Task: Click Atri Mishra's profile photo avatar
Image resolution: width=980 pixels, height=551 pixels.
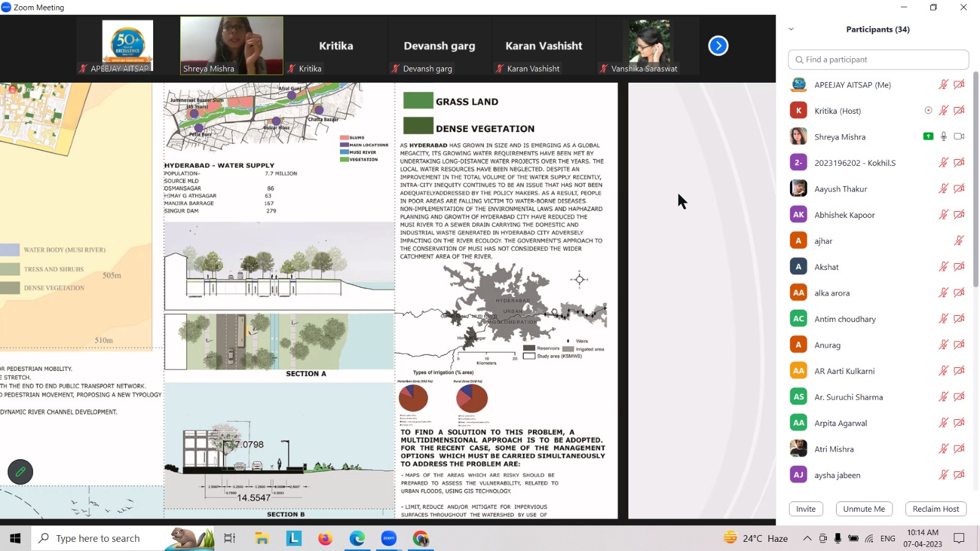Action: coord(798,449)
